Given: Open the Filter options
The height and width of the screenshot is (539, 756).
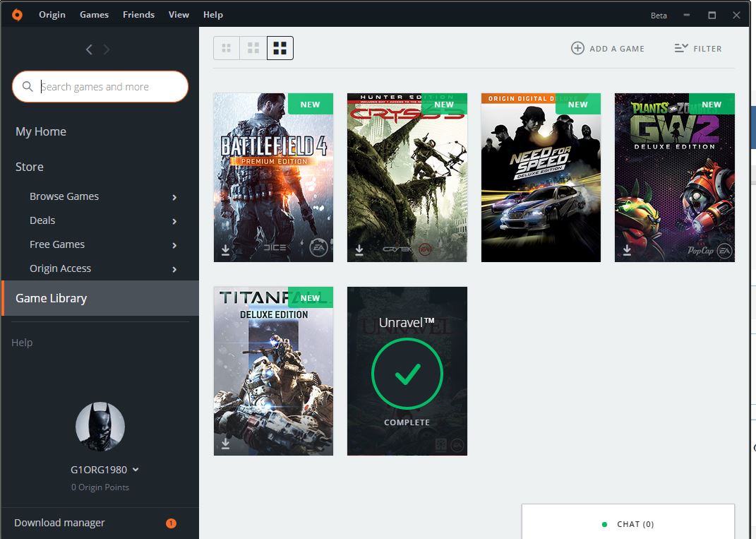Looking at the screenshot, I should pyautogui.click(x=698, y=49).
